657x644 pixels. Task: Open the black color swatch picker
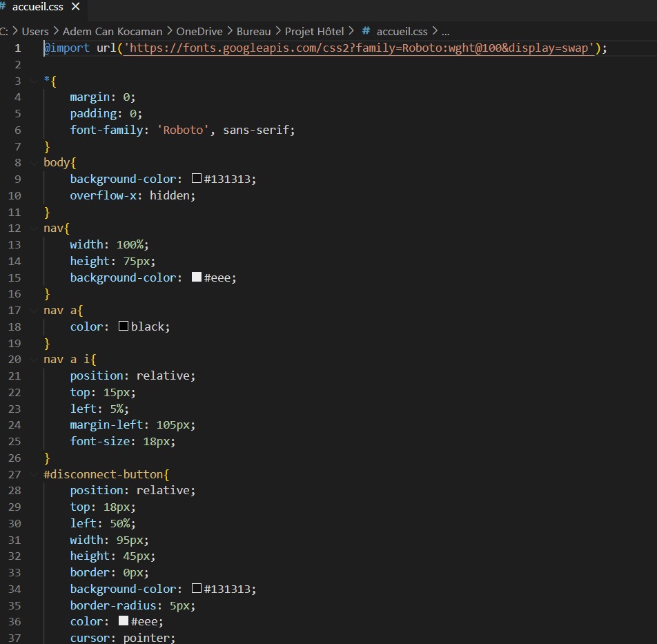pos(124,326)
